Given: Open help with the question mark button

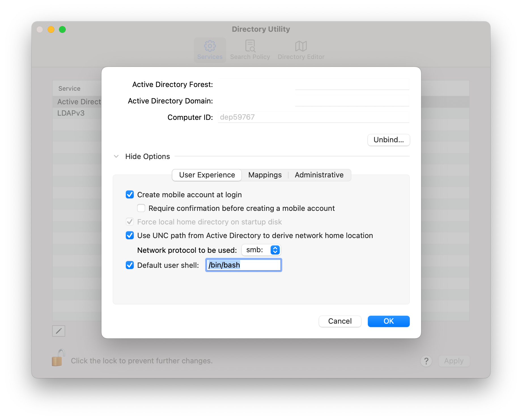Looking at the screenshot, I should pos(426,361).
